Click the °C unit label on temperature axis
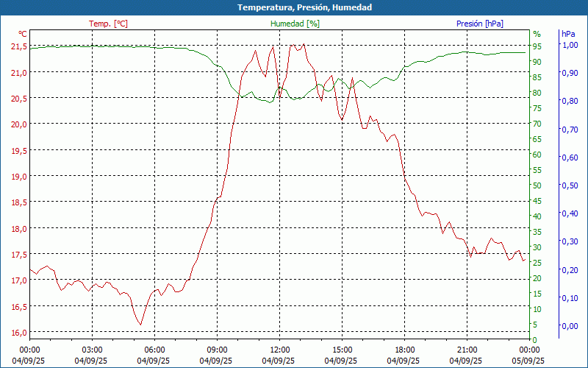The width and height of the screenshot is (588, 368). (x=23, y=34)
